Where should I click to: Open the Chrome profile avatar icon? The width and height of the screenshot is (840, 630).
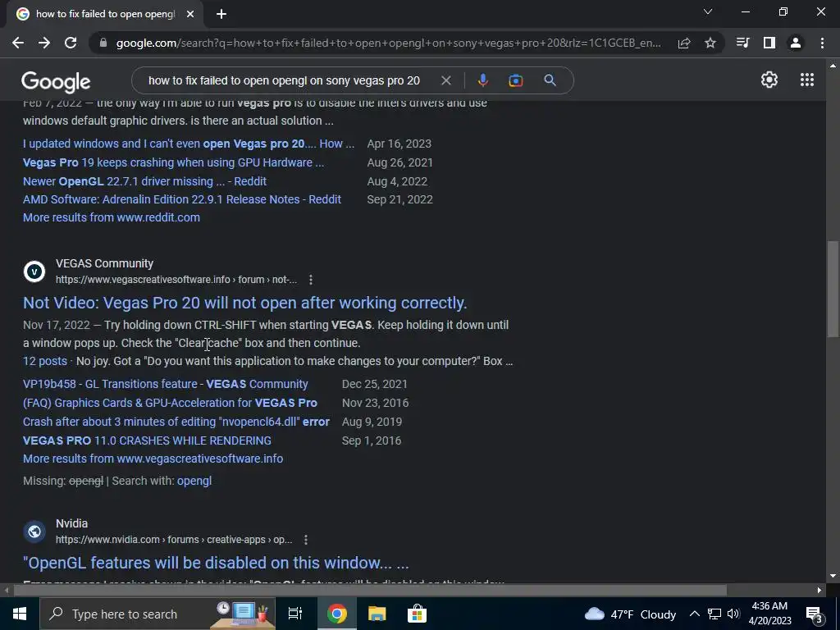[x=796, y=43]
